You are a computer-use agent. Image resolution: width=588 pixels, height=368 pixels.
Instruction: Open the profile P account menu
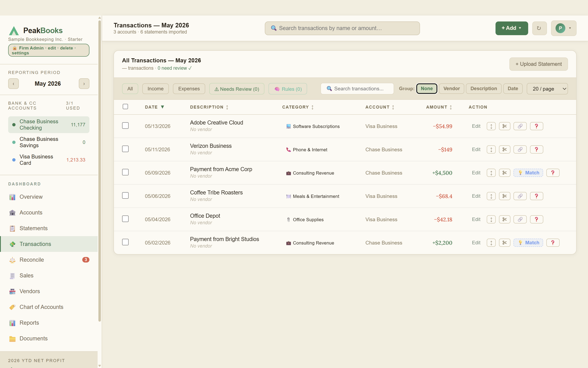(564, 28)
